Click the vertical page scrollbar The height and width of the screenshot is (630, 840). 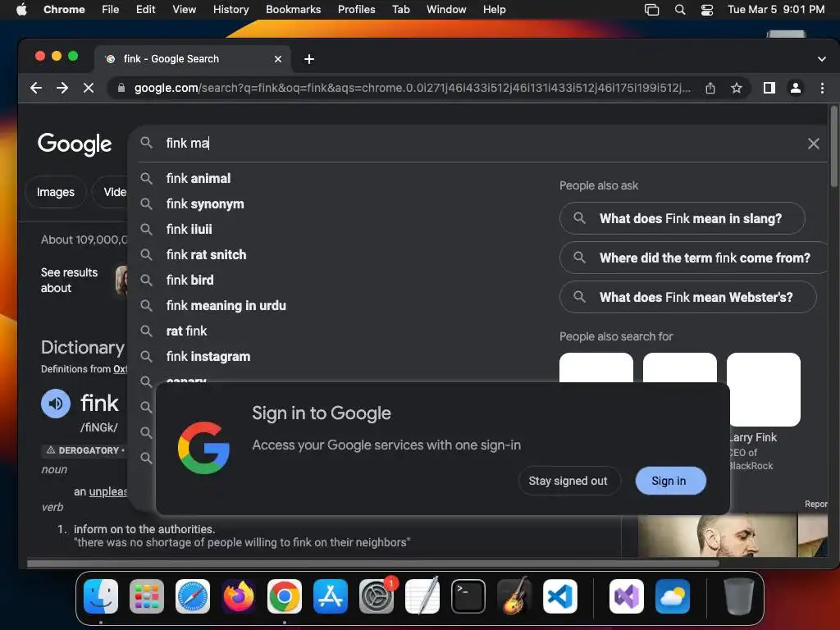pos(833,147)
